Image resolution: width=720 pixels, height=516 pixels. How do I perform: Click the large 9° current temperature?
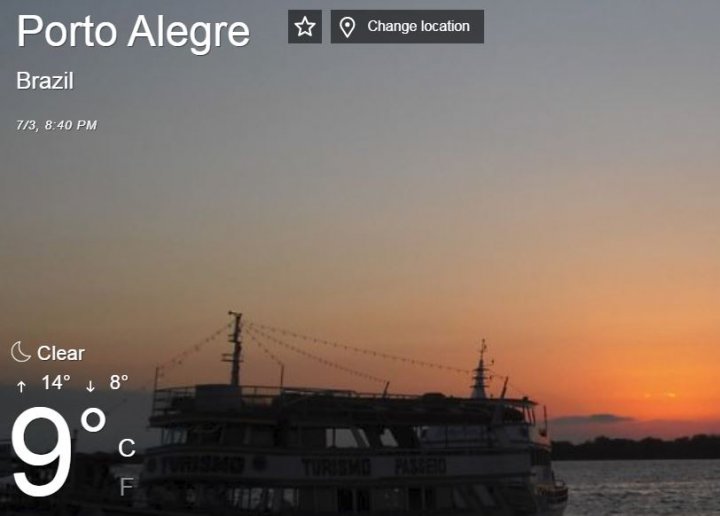click(x=57, y=451)
